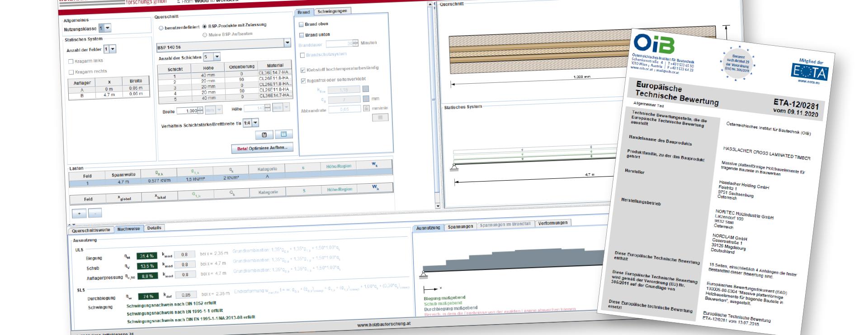Click the square button beside the d0 field
The width and height of the screenshot is (868, 335).
pyautogui.click(x=366, y=99)
